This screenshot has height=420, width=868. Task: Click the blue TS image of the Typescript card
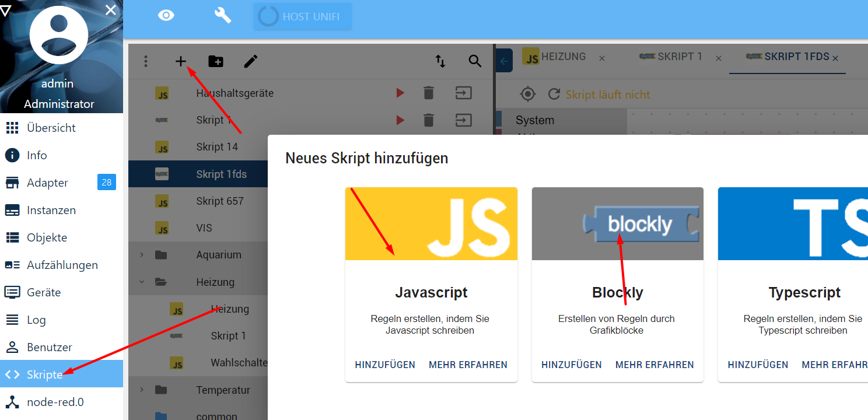[x=793, y=223]
